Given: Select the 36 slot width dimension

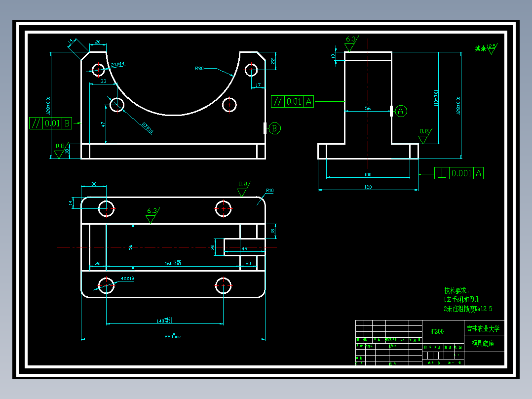Looking at the screenshot, I should coord(130,247).
